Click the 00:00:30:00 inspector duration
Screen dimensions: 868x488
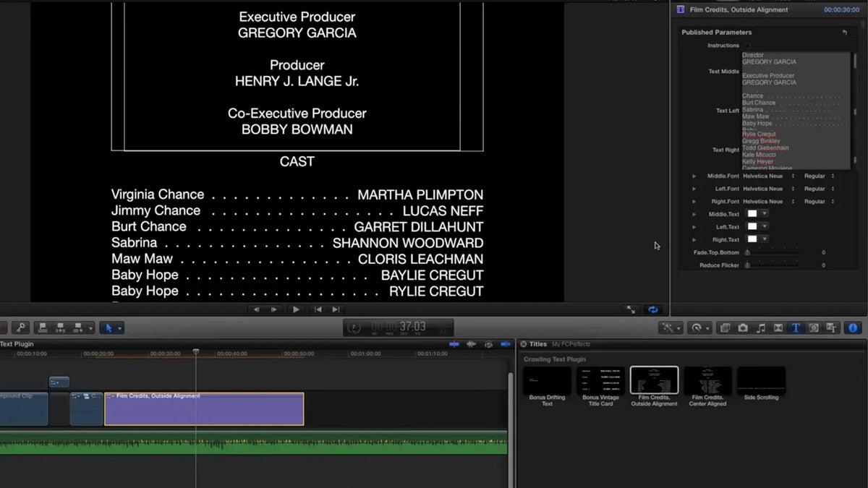tap(841, 10)
